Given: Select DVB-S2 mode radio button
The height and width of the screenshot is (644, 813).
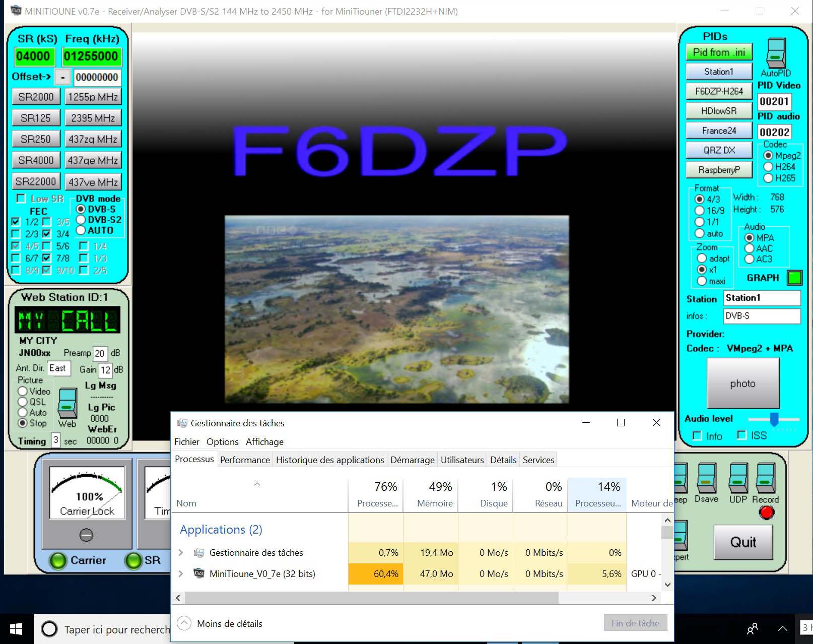Looking at the screenshot, I should [81, 220].
